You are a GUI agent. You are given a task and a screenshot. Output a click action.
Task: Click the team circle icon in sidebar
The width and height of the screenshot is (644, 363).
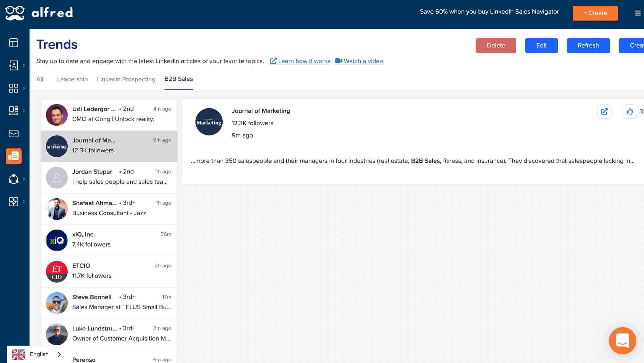point(13,179)
